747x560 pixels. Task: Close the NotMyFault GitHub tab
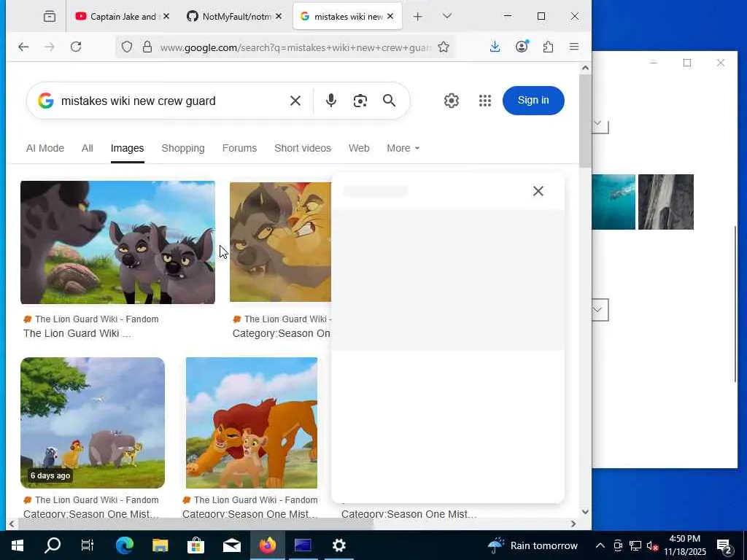(x=279, y=16)
